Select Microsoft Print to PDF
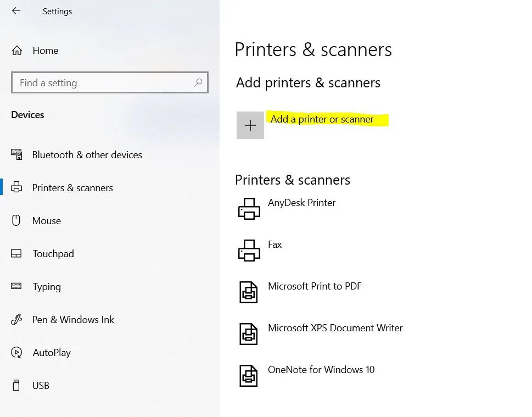The width and height of the screenshot is (532, 417). (315, 286)
